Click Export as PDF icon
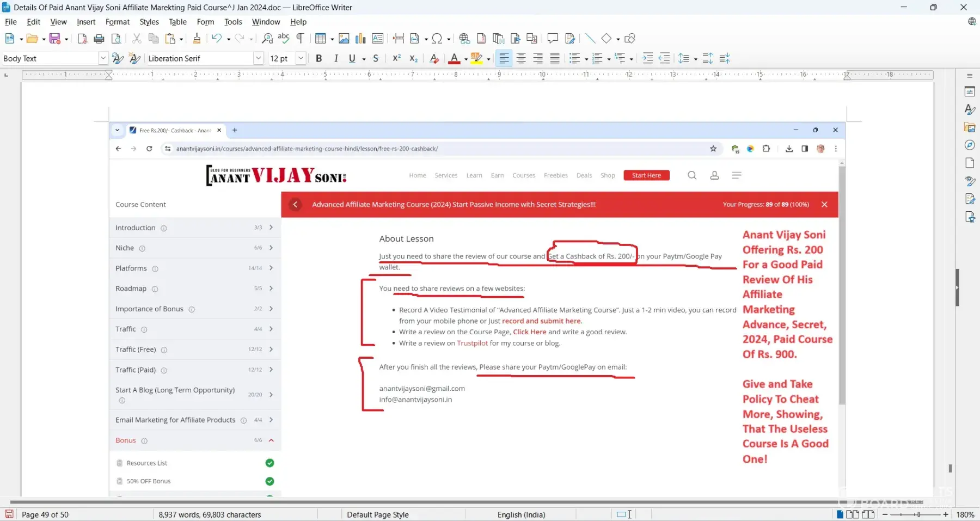The width and height of the screenshot is (980, 521). pos(82,39)
